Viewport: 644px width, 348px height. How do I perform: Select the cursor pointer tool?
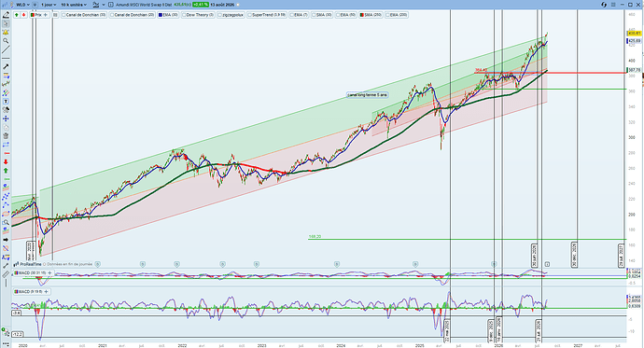[x=6, y=23]
